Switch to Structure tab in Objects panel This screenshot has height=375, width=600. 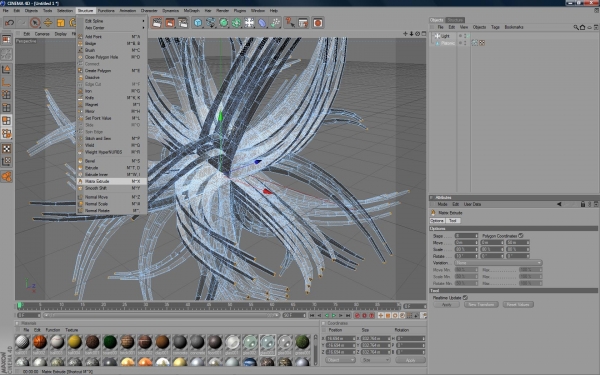coord(455,20)
